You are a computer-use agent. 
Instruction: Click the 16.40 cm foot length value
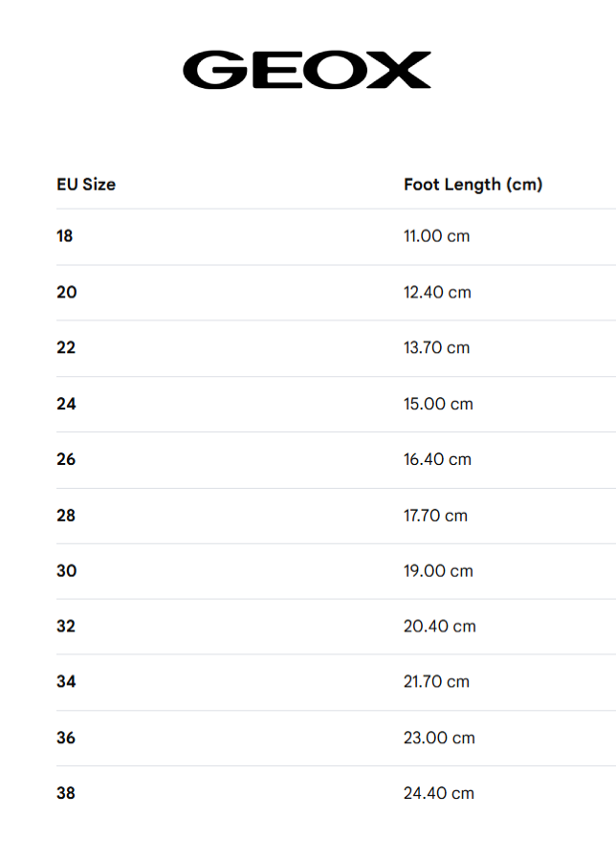(x=437, y=459)
